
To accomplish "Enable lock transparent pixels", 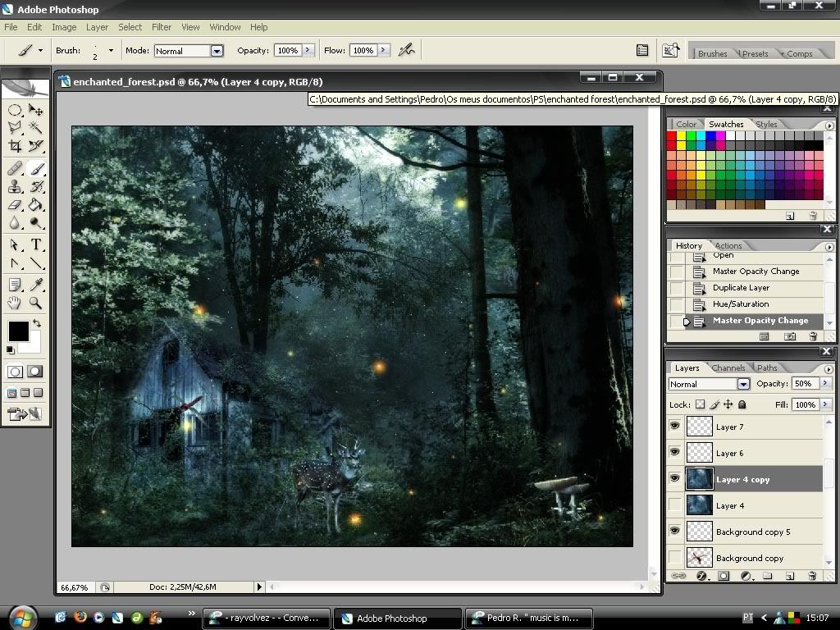I will [700, 404].
